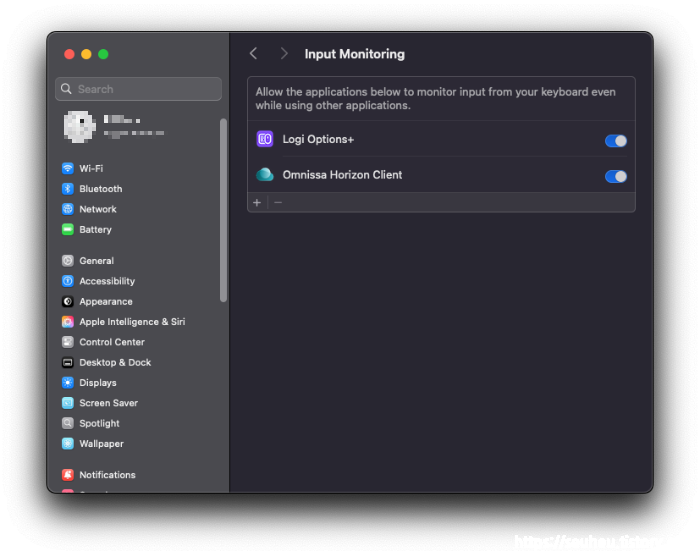Image resolution: width=700 pixels, height=555 pixels.
Task: Click the Accessibility icon
Action: click(x=67, y=281)
